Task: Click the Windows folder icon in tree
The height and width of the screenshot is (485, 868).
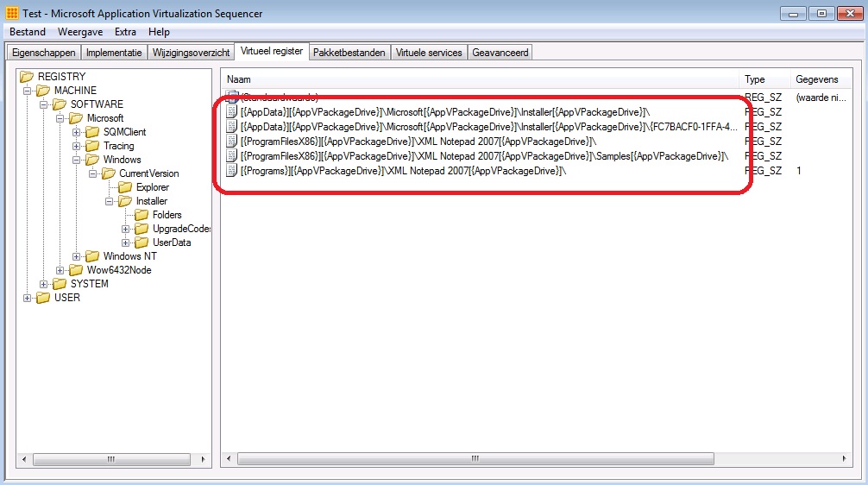Action: [x=93, y=160]
